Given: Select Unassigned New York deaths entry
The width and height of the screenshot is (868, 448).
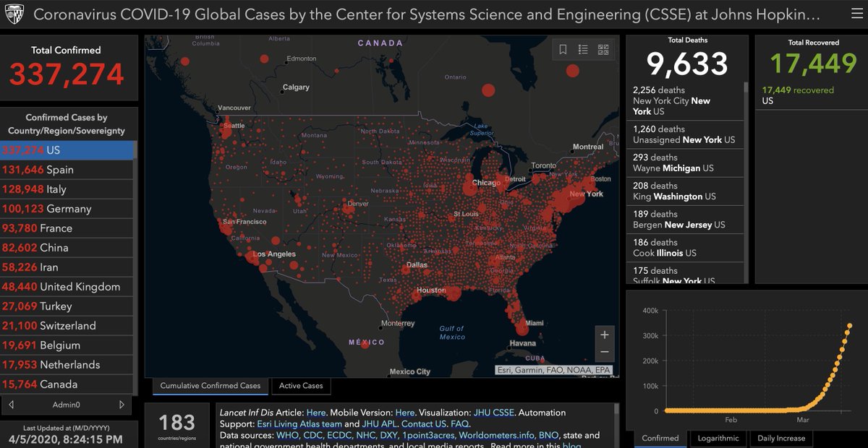Looking at the screenshot, I should [685, 134].
